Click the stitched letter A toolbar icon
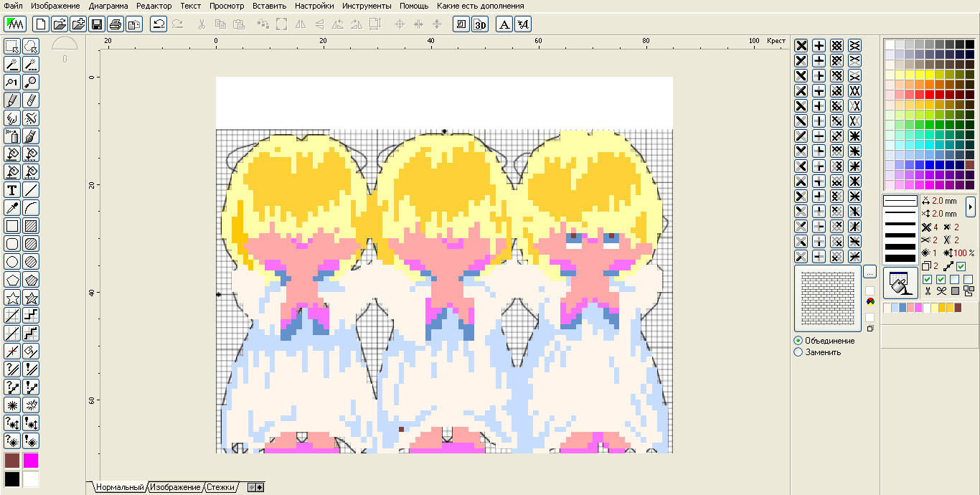Image resolution: width=980 pixels, height=495 pixels. point(524,24)
